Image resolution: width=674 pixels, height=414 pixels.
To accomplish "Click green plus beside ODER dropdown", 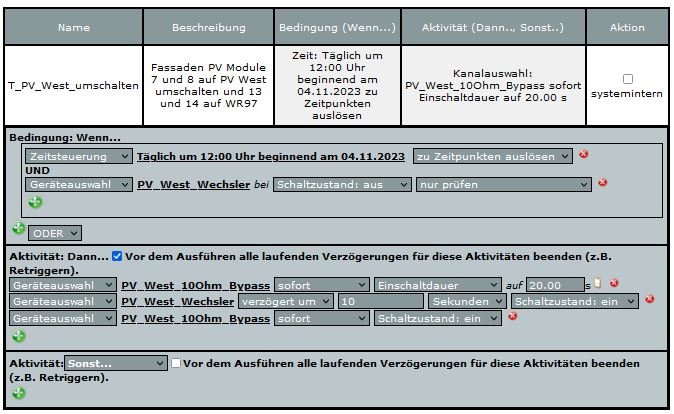I will click(x=18, y=229).
